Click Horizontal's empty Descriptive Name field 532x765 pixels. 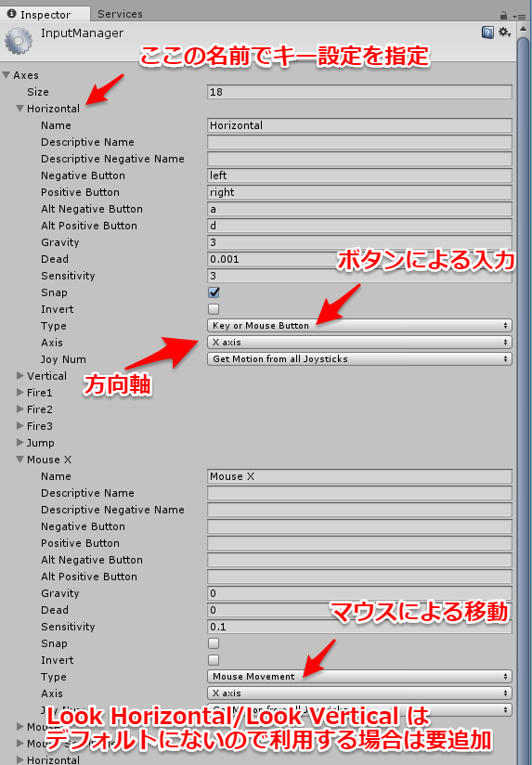[359, 142]
